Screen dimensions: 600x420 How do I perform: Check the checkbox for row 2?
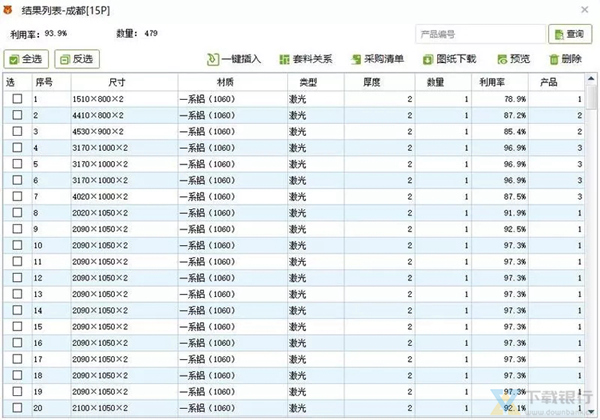point(17,115)
